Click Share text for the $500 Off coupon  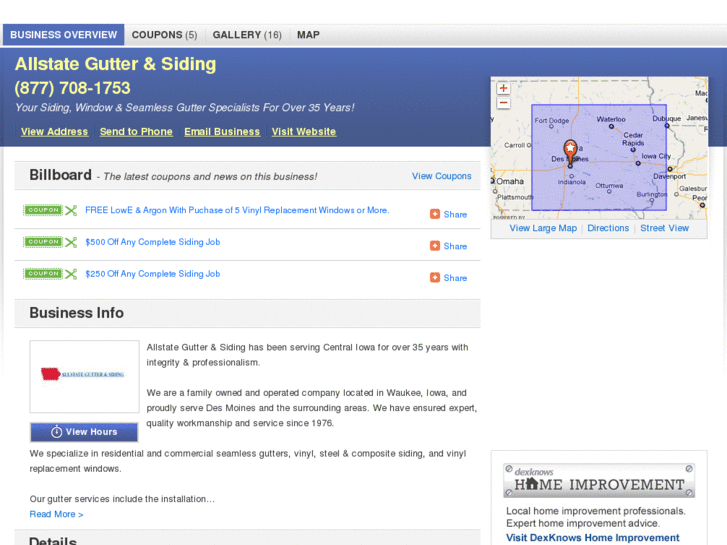(455, 246)
